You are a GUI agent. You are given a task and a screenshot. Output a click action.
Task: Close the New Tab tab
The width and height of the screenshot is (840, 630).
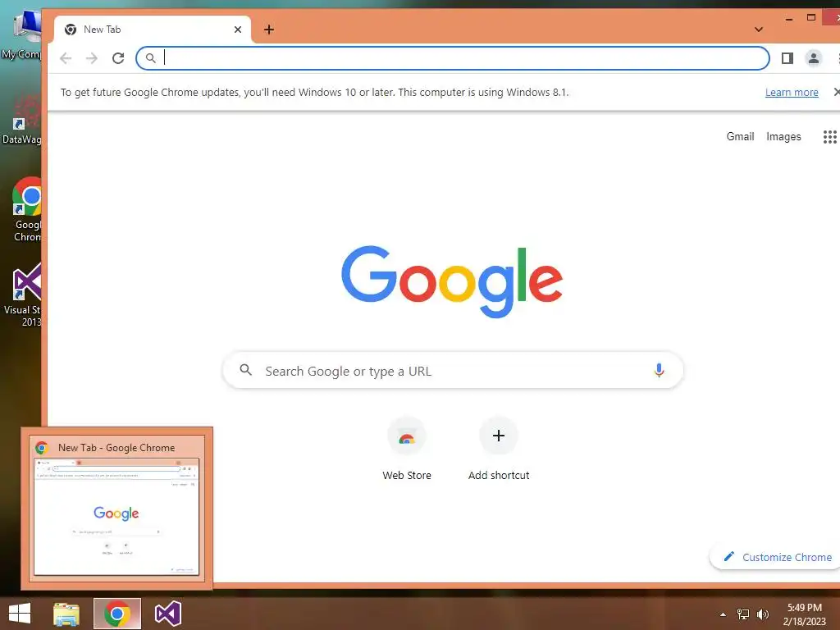tap(238, 30)
